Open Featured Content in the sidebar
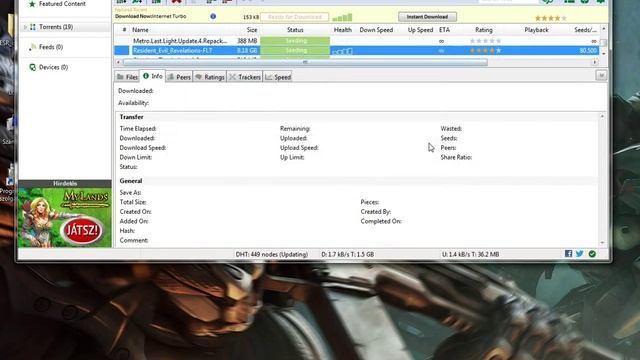The image size is (640, 360). (x=57, y=4)
